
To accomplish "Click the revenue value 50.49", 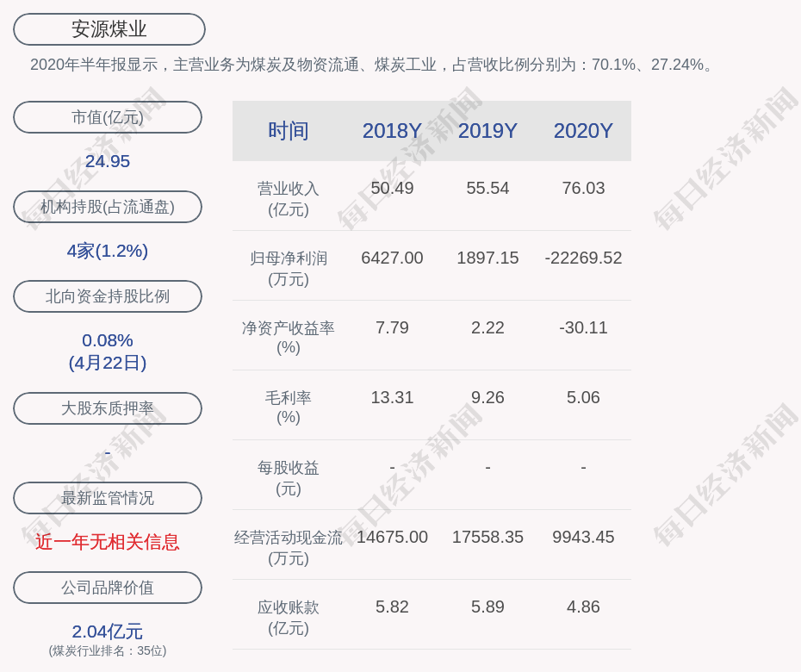I will [x=392, y=188].
